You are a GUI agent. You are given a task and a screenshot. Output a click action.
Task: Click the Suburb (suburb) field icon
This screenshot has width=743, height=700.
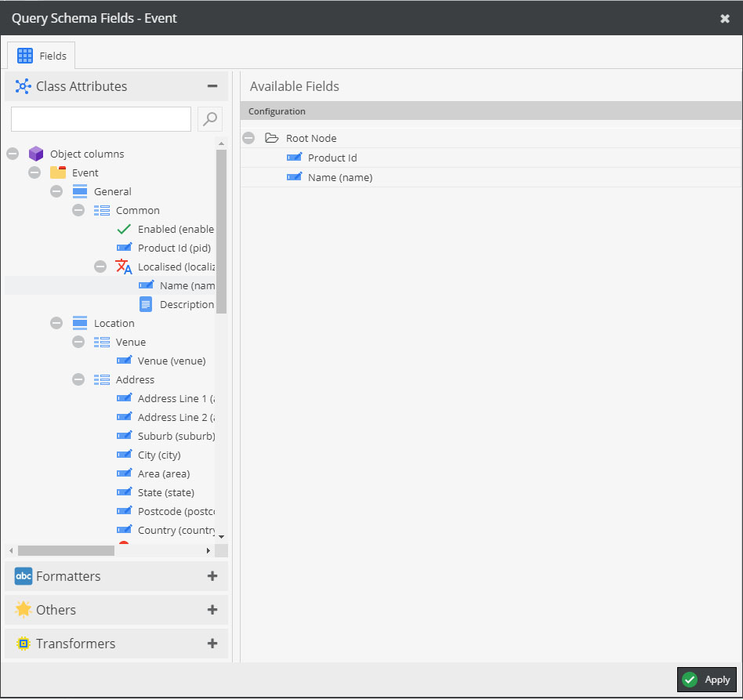(124, 436)
